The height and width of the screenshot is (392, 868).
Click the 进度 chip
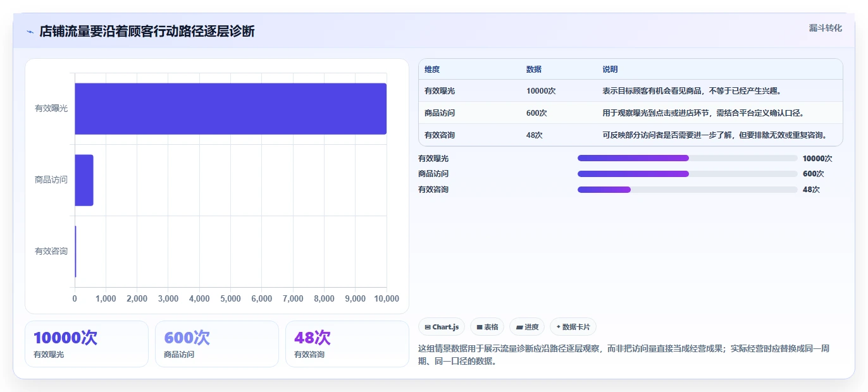[x=527, y=327]
